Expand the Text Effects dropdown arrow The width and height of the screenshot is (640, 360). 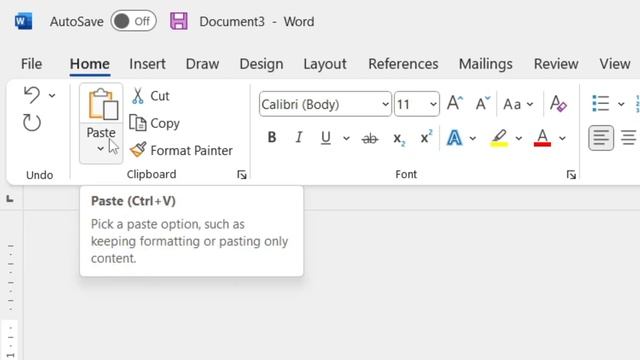pos(473,139)
